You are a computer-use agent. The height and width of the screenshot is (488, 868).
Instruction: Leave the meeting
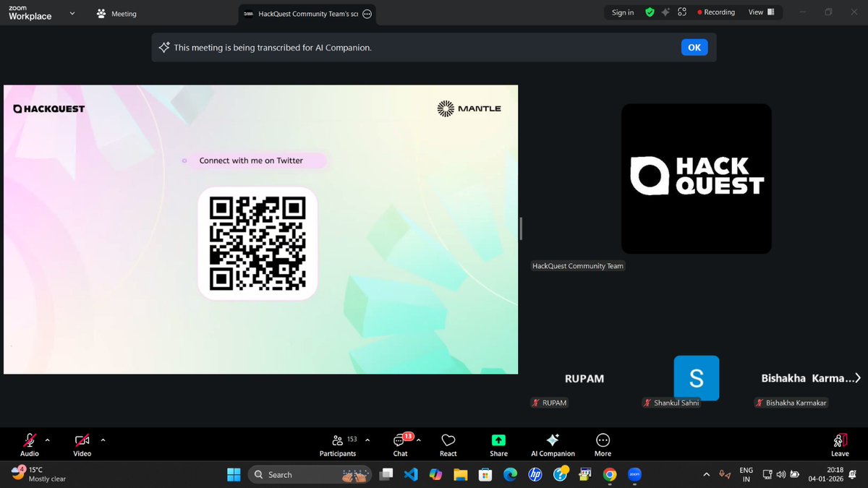coord(840,445)
